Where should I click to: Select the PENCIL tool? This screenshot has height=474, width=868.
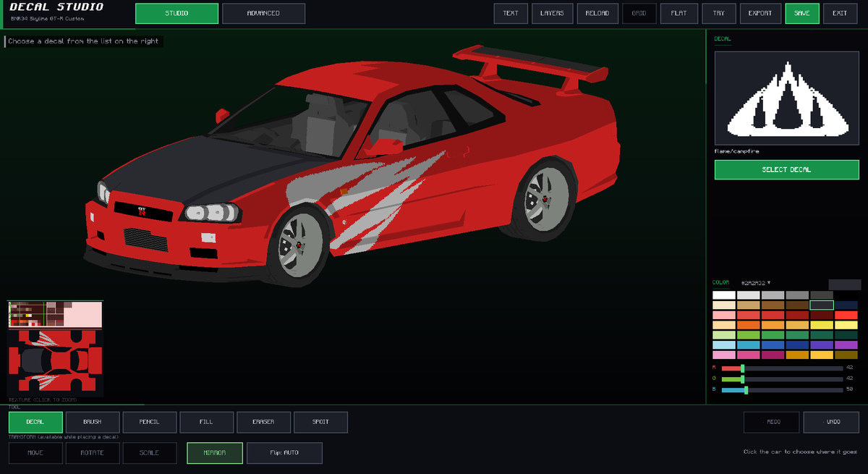150,422
